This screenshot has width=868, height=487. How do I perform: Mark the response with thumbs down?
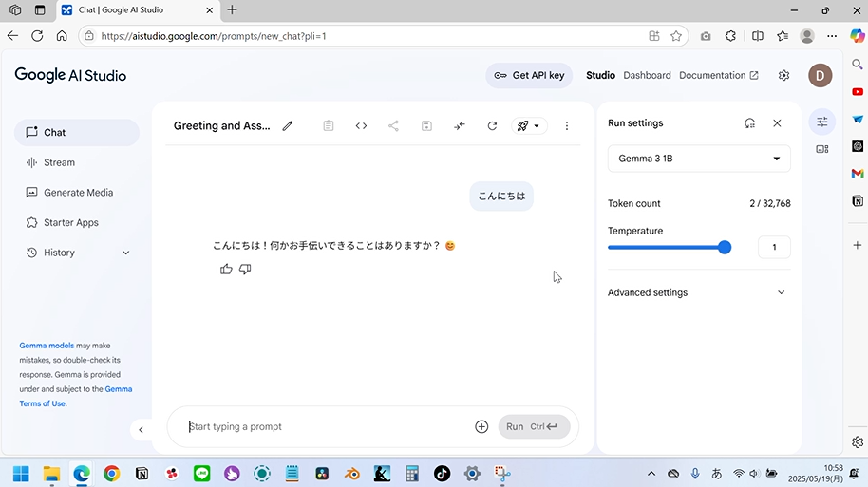(x=245, y=270)
